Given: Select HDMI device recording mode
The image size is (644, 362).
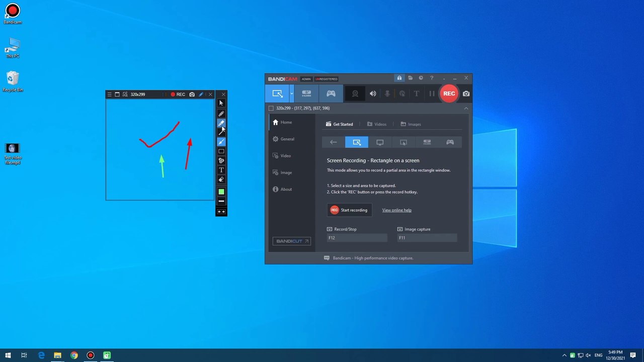Looking at the screenshot, I should tap(306, 94).
